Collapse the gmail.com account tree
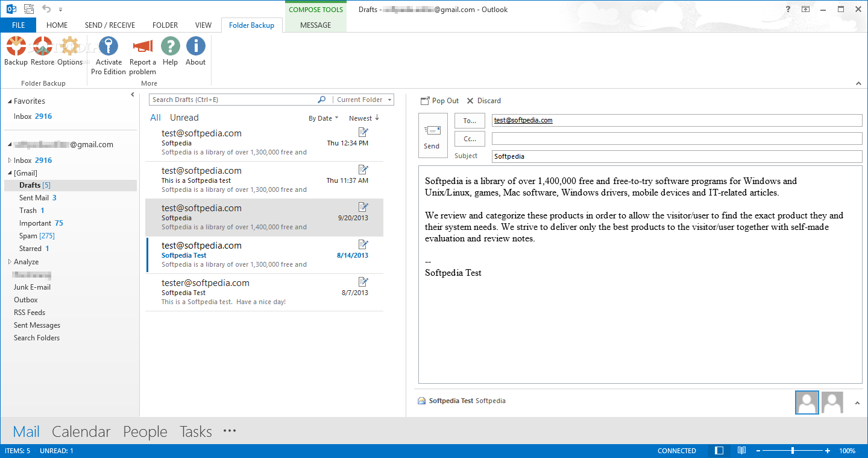 pos(10,145)
